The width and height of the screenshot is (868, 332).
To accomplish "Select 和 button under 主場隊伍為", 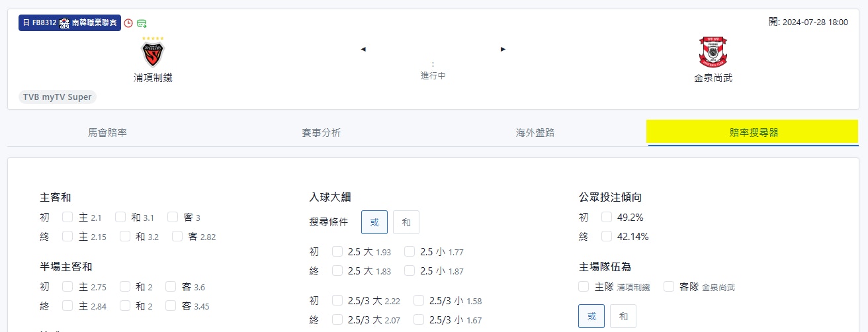I will pos(623,316).
